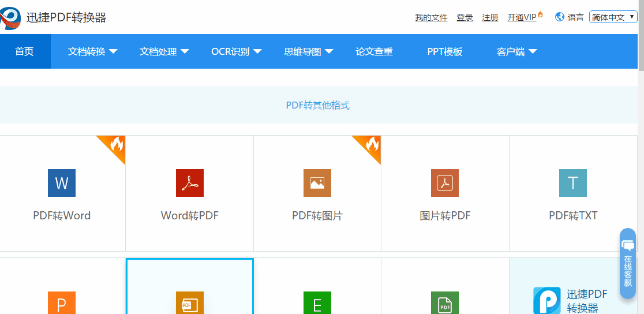Open the PPT模板 page
This screenshot has height=314, width=644.
445,51
